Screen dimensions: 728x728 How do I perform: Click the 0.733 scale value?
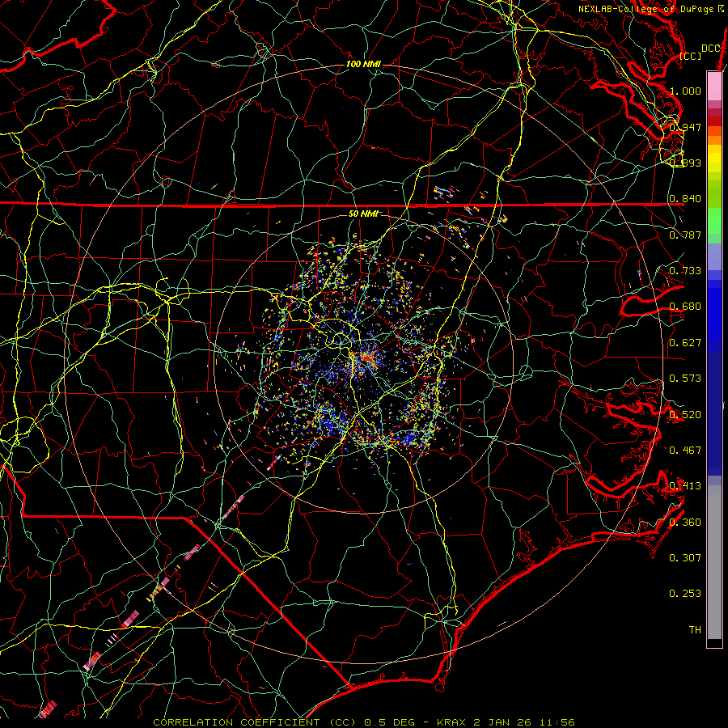(x=685, y=271)
